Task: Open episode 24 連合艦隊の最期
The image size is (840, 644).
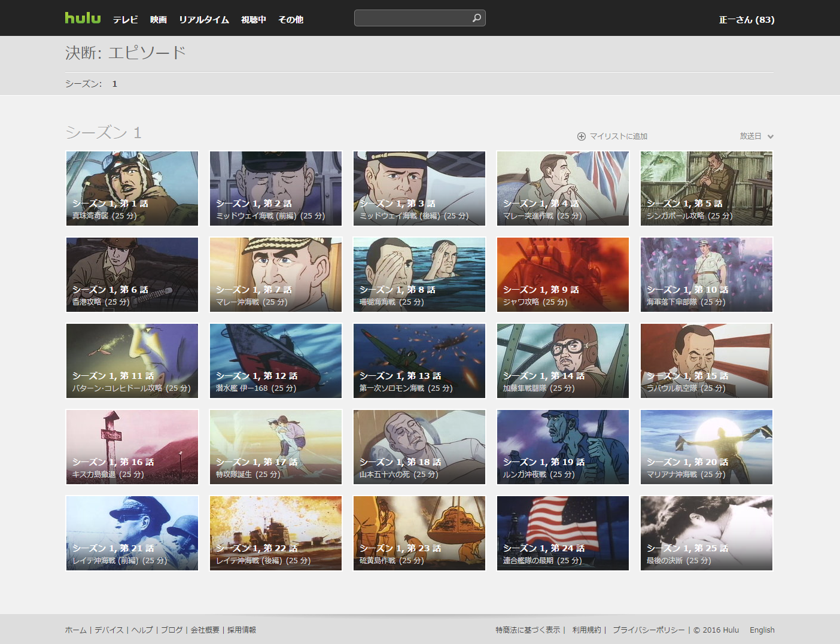Action: 563,533
